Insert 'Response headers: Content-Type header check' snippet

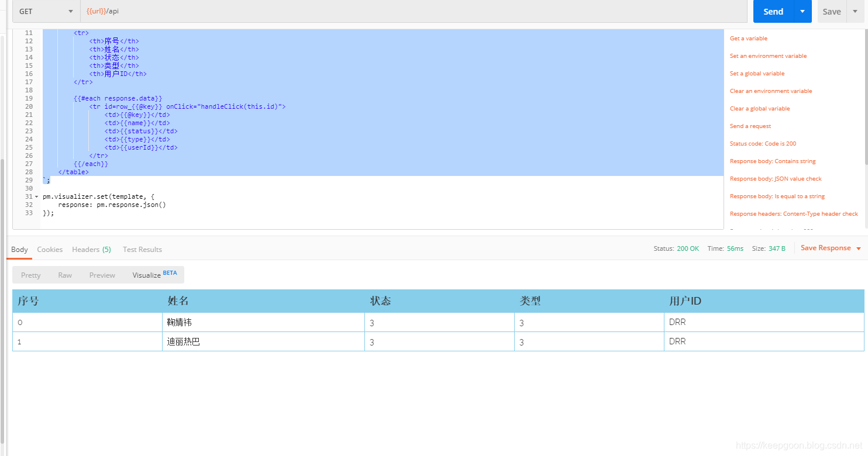794,214
